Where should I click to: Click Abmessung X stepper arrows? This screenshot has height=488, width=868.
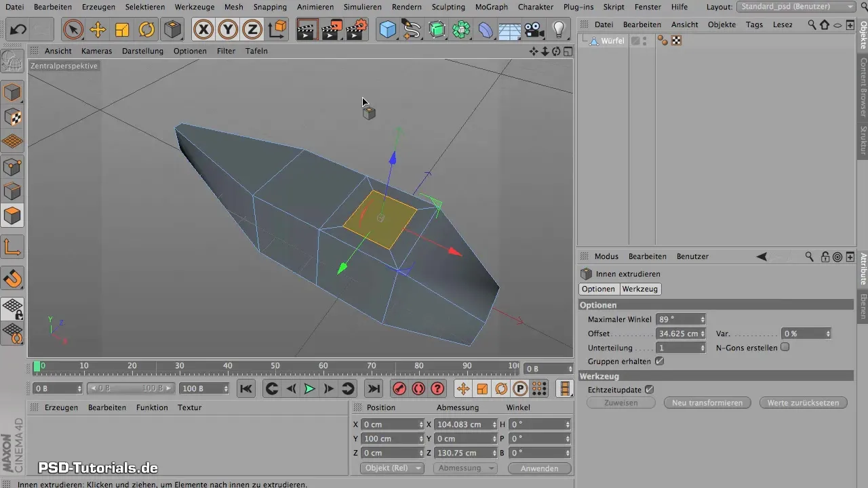(x=494, y=424)
